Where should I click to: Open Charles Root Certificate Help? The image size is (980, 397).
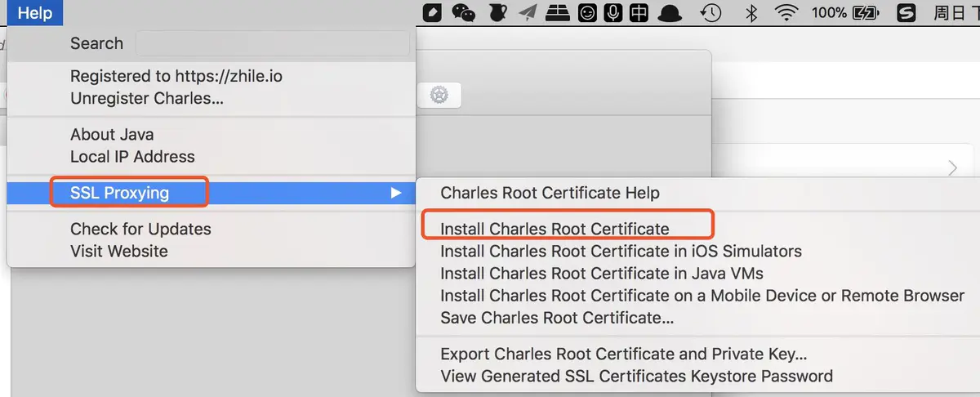pyautogui.click(x=550, y=193)
